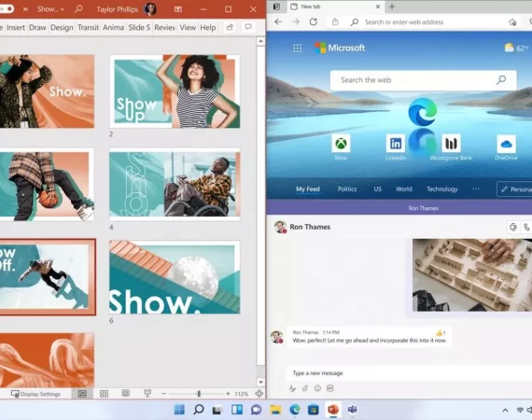Switch to the Design tab
This screenshot has width=532, height=420.
(x=62, y=27)
